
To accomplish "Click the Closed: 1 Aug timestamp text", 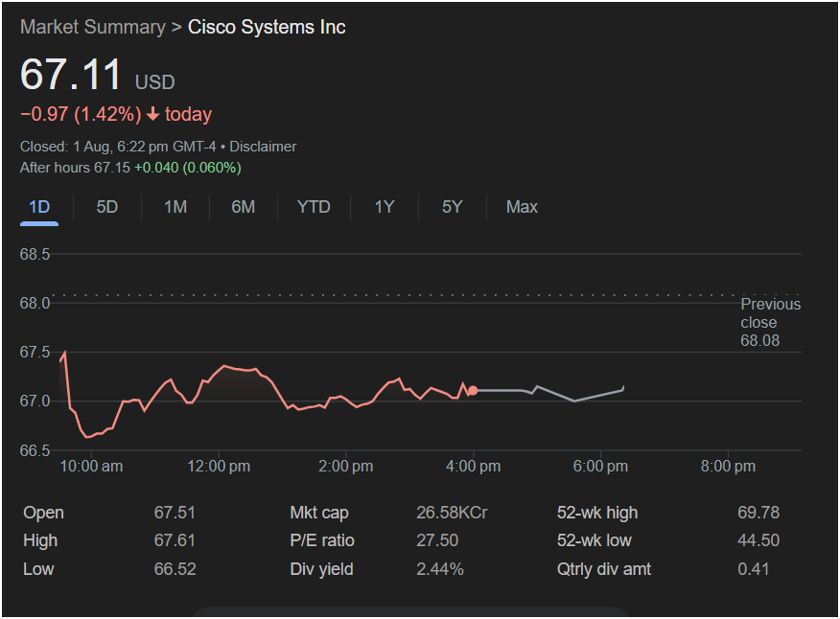I will tap(117, 147).
